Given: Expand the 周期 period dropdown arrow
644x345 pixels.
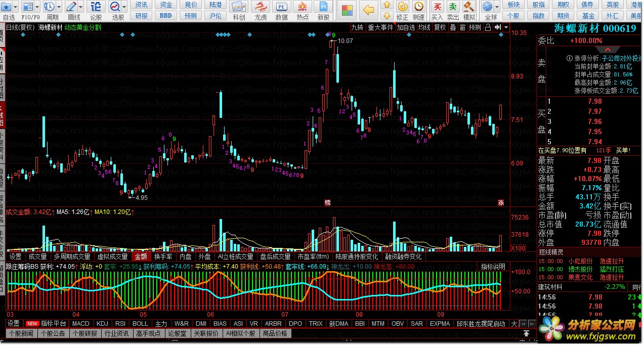Looking at the screenshot, I should 60,7.
